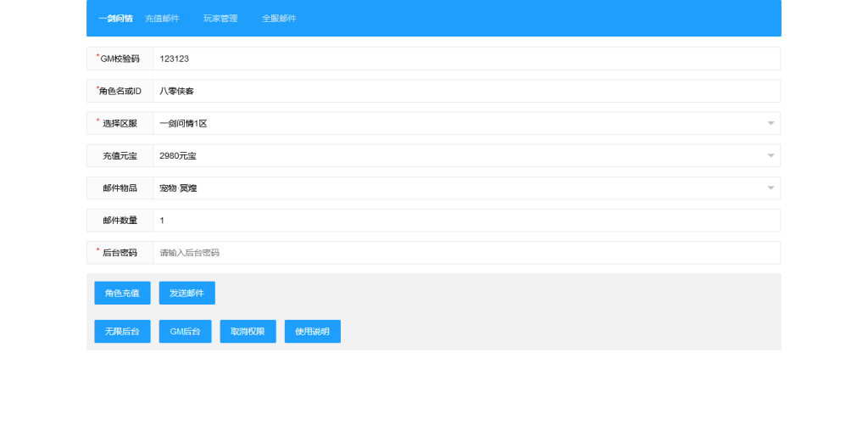The width and height of the screenshot is (868, 437).
Task: Open the 玩家管理 tab
Action: (x=220, y=19)
